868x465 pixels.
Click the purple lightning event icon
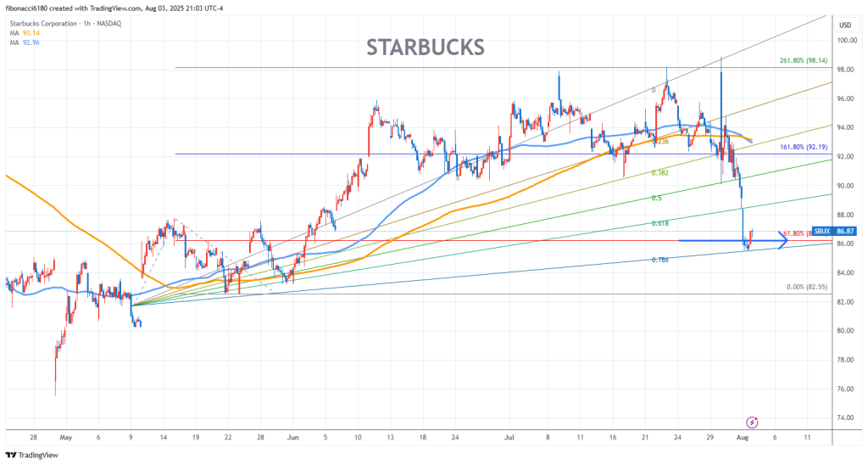coord(751,422)
